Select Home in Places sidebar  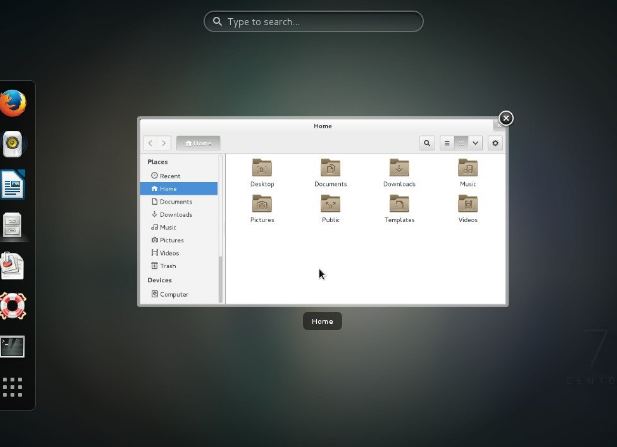tap(179, 188)
